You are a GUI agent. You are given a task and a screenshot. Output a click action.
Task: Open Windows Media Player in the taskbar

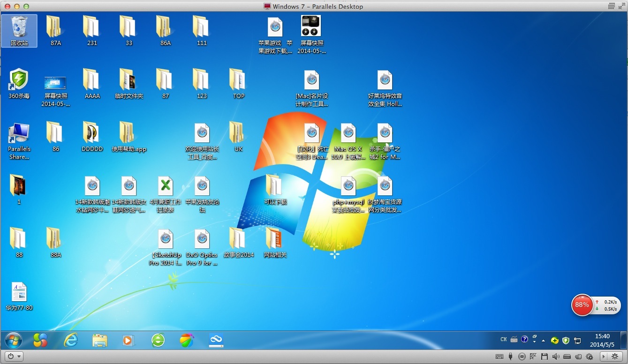point(128,340)
